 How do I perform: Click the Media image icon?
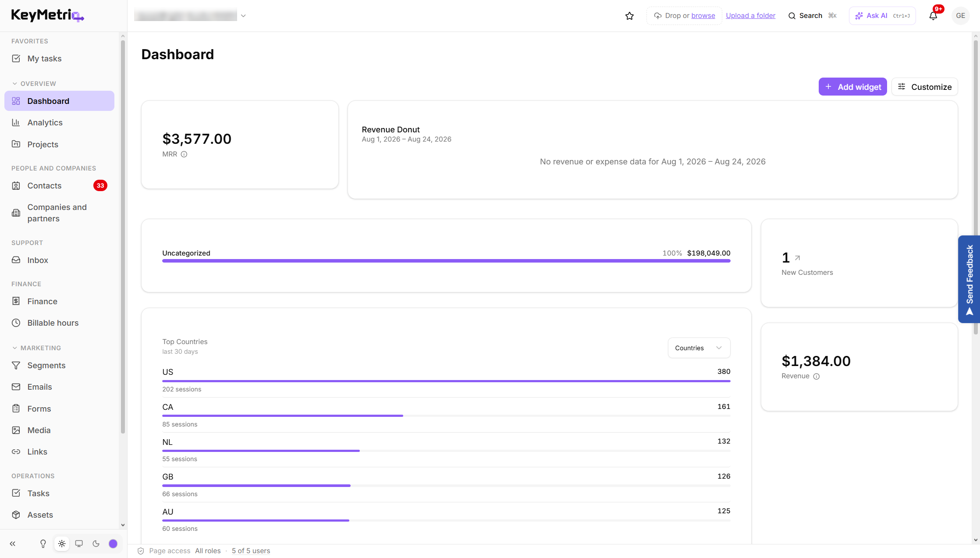(x=16, y=430)
